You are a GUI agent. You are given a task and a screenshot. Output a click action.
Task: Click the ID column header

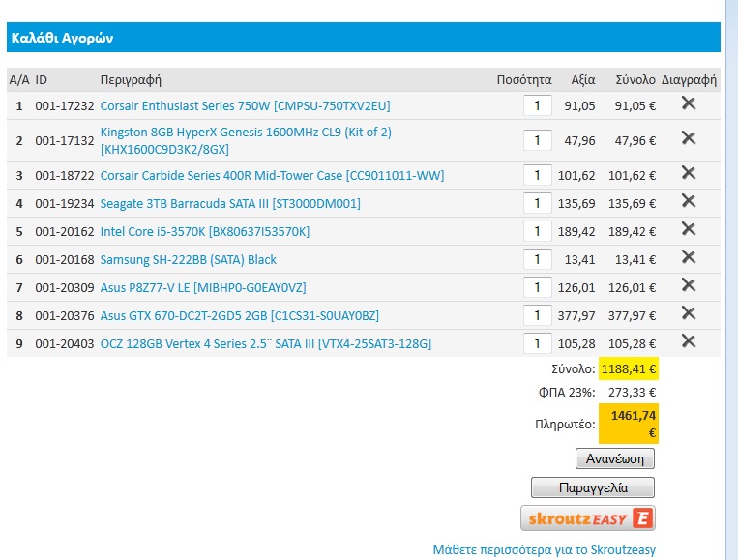pyautogui.click(x=42, y=80)
